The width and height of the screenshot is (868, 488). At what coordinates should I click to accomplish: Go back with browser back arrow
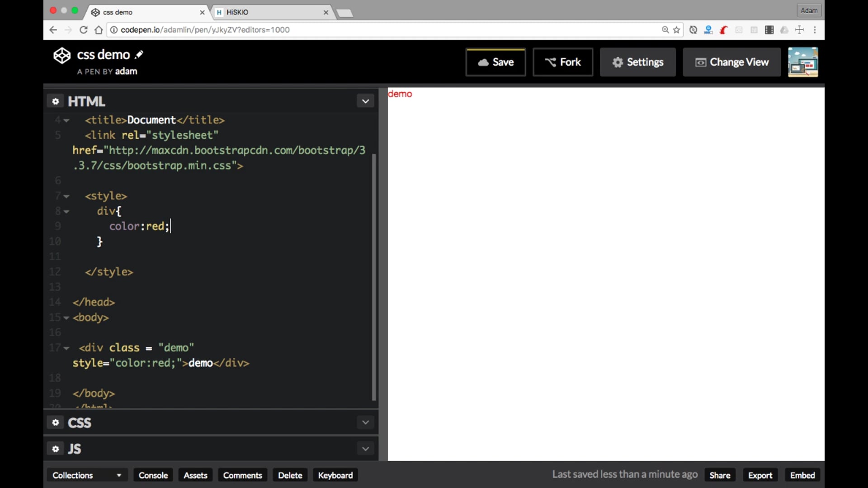53,30
